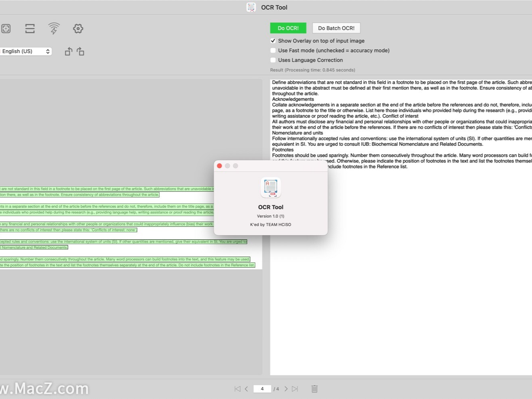This screenshot has height=399, width=532.
Task: Activate the live OCR wireless icon
Action: (54, 28)
